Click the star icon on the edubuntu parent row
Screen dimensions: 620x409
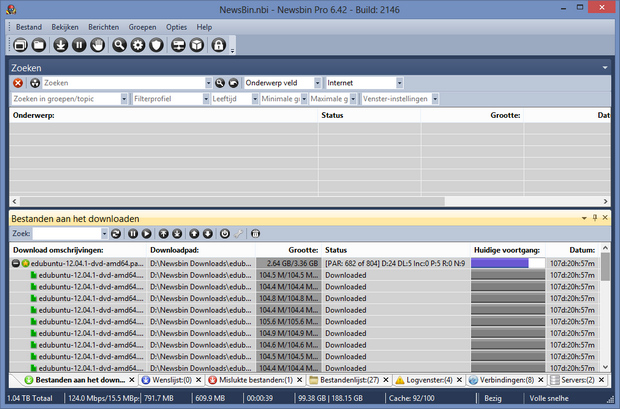click(26, 263)
